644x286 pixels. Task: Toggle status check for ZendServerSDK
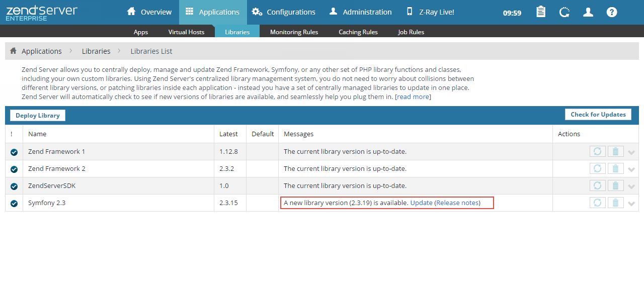(x=14, y=186)
